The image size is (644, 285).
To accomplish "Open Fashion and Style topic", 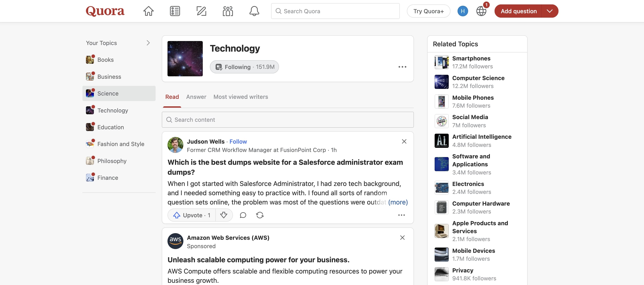I will pos(119,144).
